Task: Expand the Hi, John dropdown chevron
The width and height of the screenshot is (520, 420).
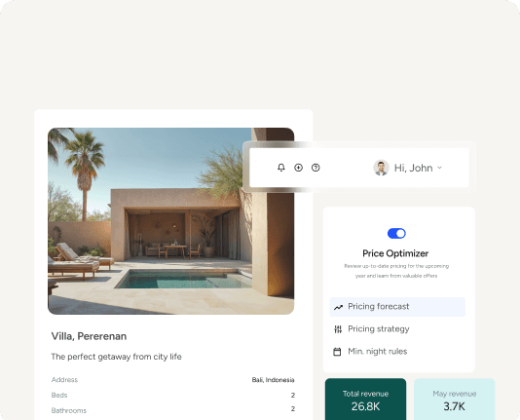Action: click(x=440, y=168)
